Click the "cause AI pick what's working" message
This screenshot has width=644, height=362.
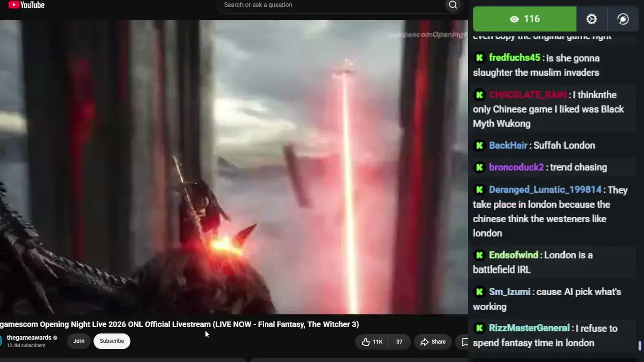547,299
